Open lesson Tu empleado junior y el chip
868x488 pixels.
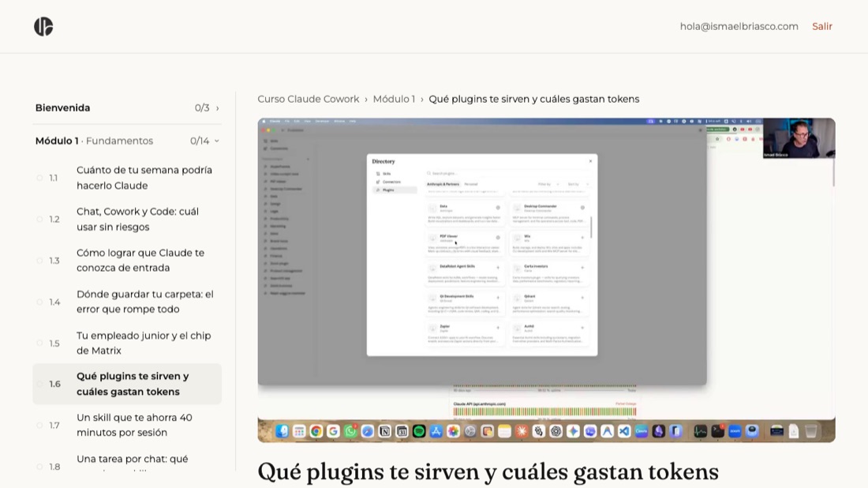(x=144, y=343)
